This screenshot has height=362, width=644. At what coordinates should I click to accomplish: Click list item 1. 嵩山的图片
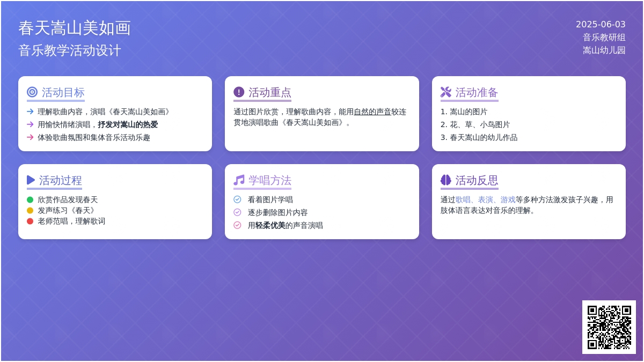tap(464, 112)
